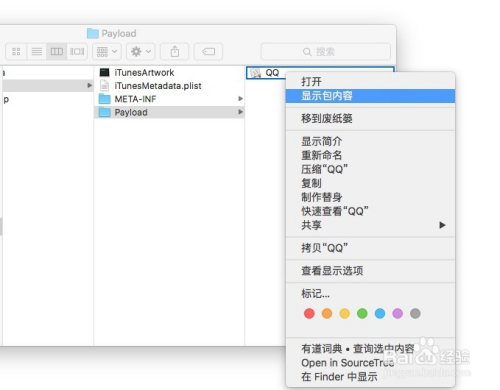Viewport: 500px width, 390px height.
Task: Apply the red tag color
Action: [309, 313]
